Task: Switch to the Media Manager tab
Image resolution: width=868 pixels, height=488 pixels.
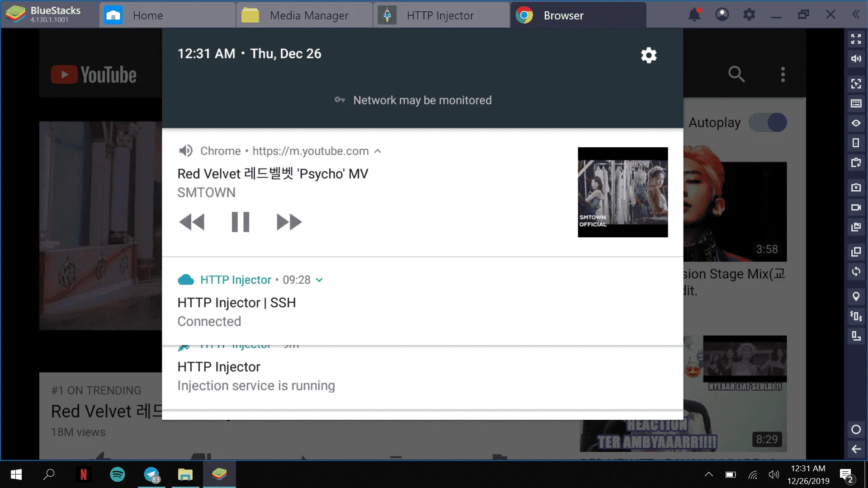Action: 305,15
